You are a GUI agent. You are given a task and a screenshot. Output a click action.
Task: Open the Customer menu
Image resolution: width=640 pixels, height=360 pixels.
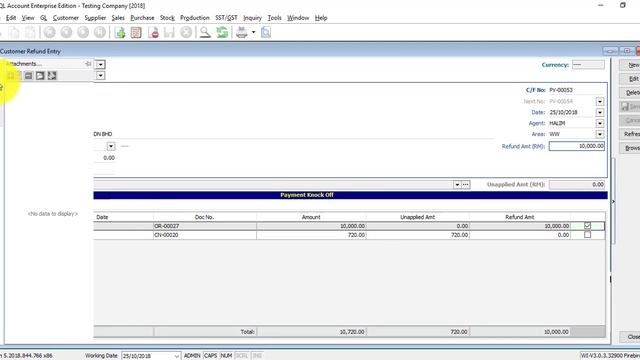(x=66, y=18)
